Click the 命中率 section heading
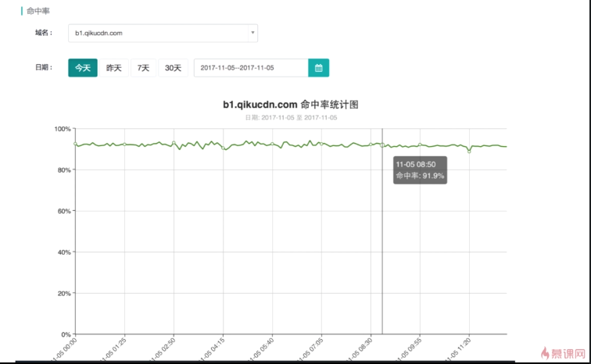The image size is (591, 364). (38, 11)
